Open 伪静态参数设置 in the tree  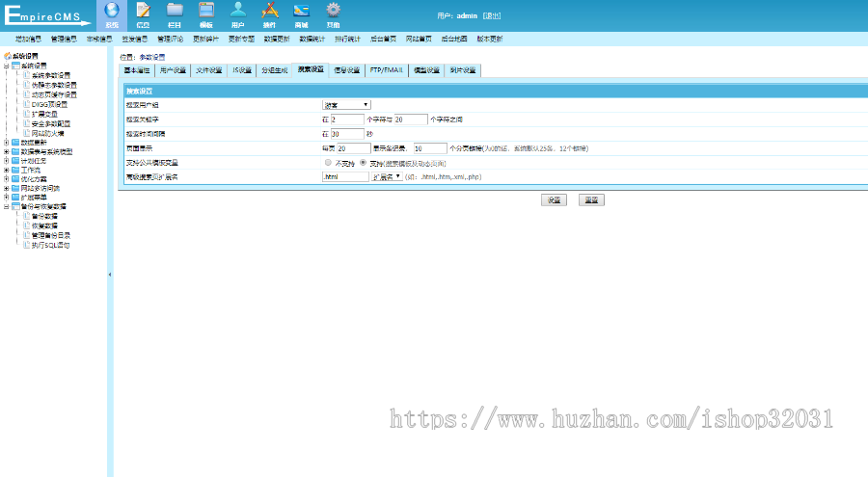pos(54,85)
